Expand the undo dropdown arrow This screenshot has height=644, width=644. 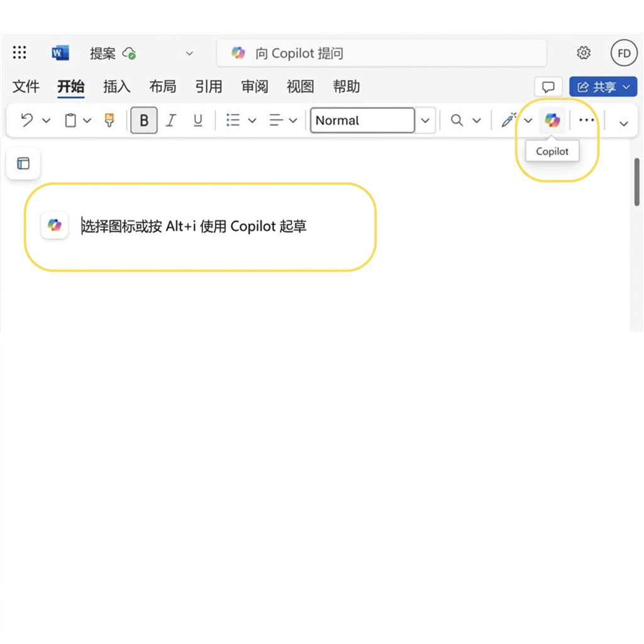(47, 120)
